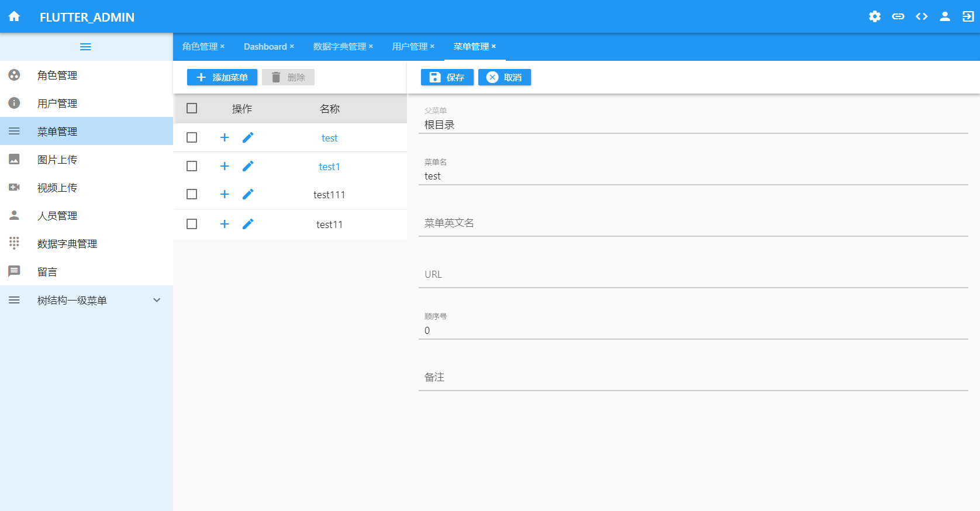This screenshot has height=511, width=980.
Task: Open the 父菜单 parent menu field
Action: (693, 125)
